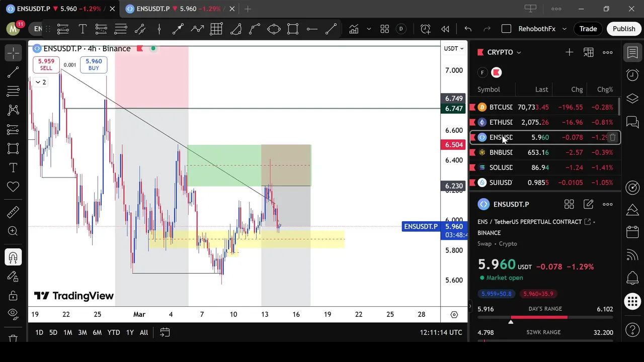Screen dimensions: 644x362
Task: Select the F flag filter
Action: [x=482, y=72]
